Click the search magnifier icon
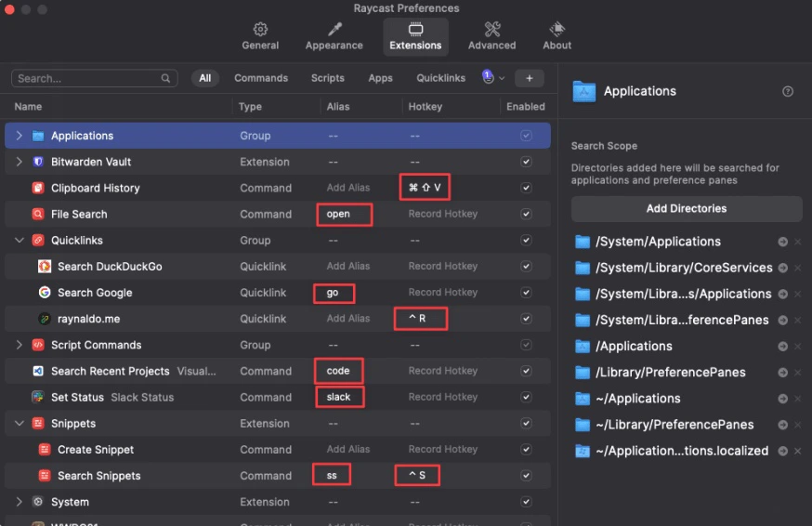 pos(165,78)
